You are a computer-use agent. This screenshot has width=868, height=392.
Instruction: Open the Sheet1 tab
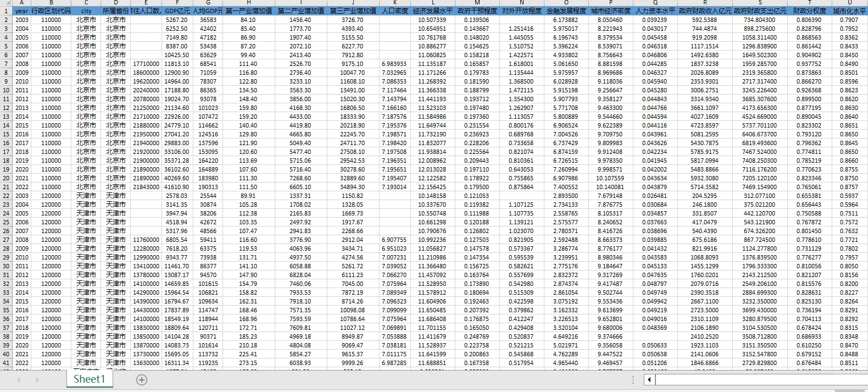click(x=89, y=379)
